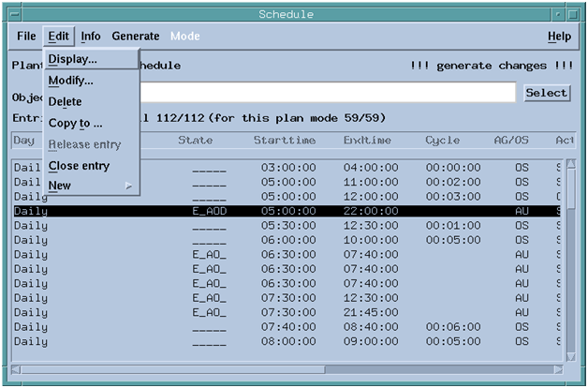This screenshot has height=388, width=588.
Task: Choose Copy to ... menu entry
Action: (x=76, y=123)
